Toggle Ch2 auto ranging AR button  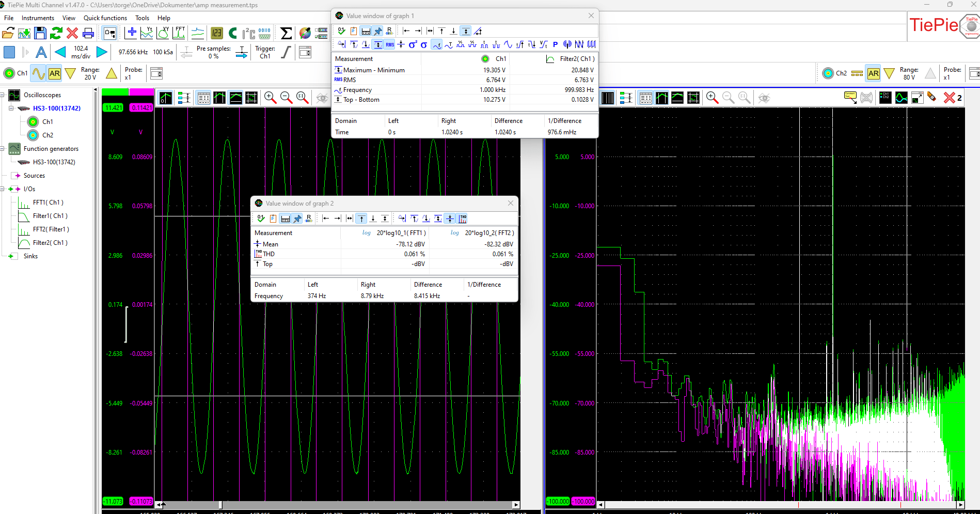(873, 73)
